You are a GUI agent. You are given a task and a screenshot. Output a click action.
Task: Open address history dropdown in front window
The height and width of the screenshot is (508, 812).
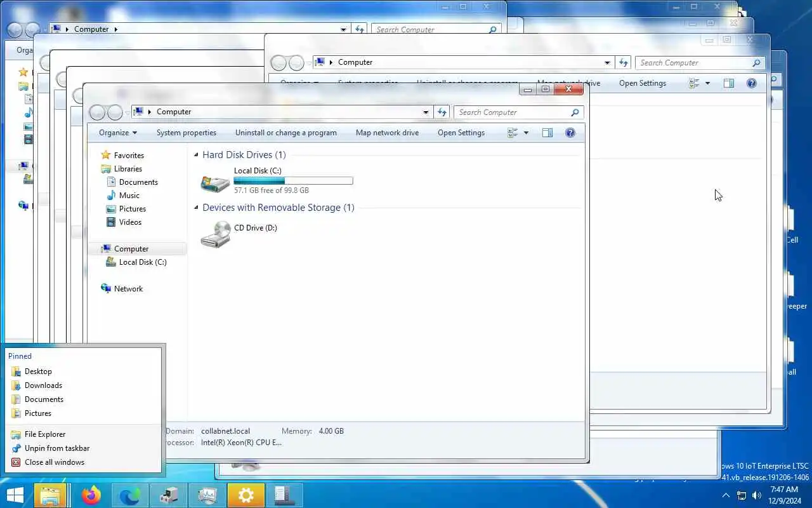click(426, 112)
